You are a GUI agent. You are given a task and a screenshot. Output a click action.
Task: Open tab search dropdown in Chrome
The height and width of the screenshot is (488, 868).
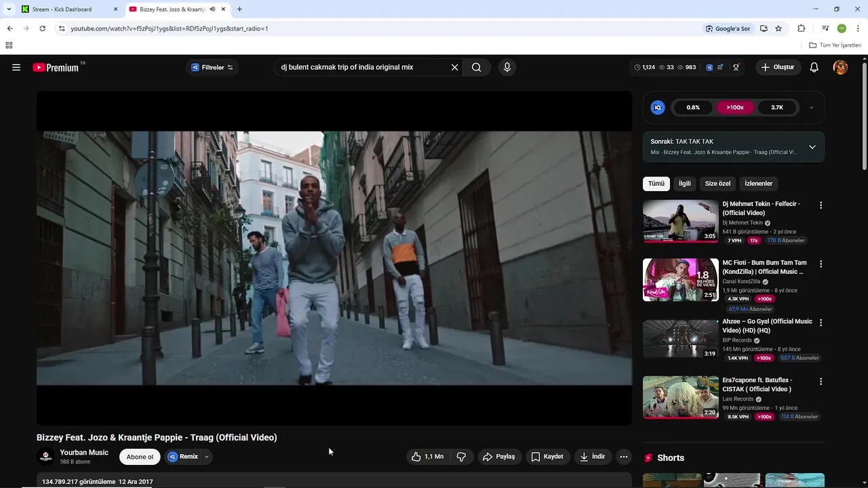pyautogui.click(x=9, y=9)
